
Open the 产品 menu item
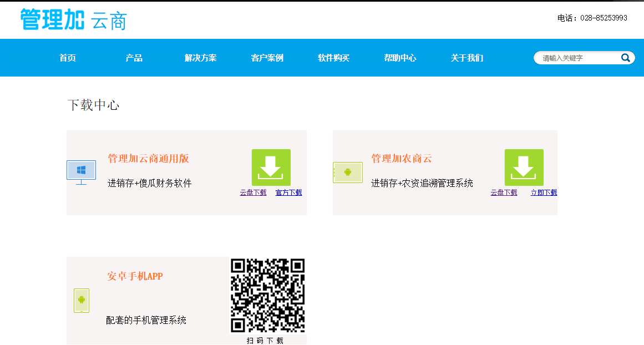(134, 58)
